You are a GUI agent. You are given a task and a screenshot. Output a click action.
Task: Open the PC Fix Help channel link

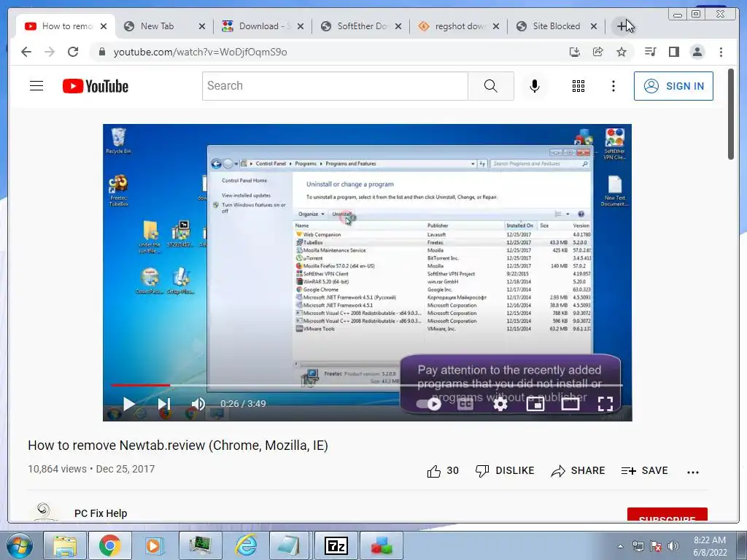(101, 513)
